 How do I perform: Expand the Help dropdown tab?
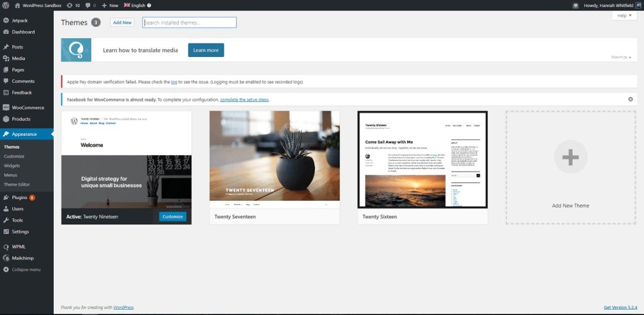[x=624, y=16]
